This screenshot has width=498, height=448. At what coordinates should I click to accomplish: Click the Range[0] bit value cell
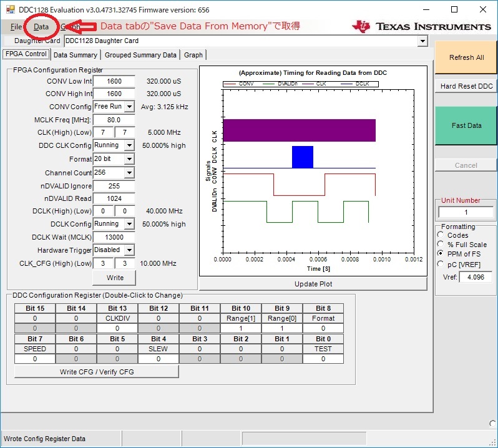coord(282,328)
